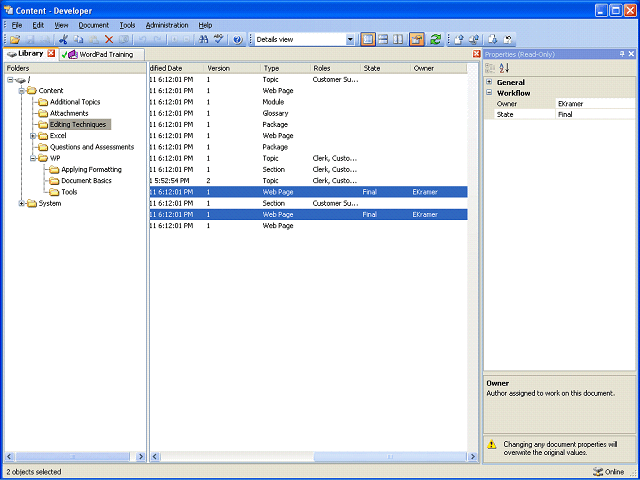Run the spell check ABC icon
Viewport: 640px width, 480px height.
[x=218, y=40]
